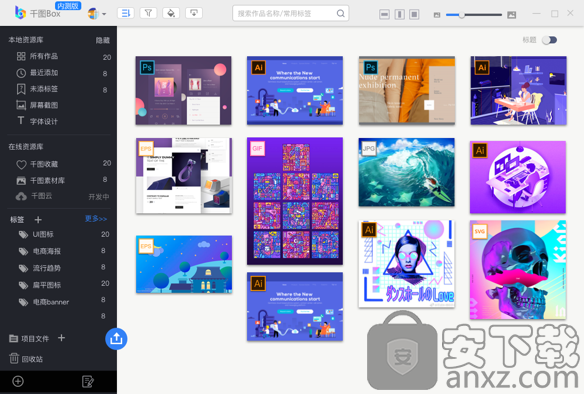Click the sort list toolbar icon

126,13
